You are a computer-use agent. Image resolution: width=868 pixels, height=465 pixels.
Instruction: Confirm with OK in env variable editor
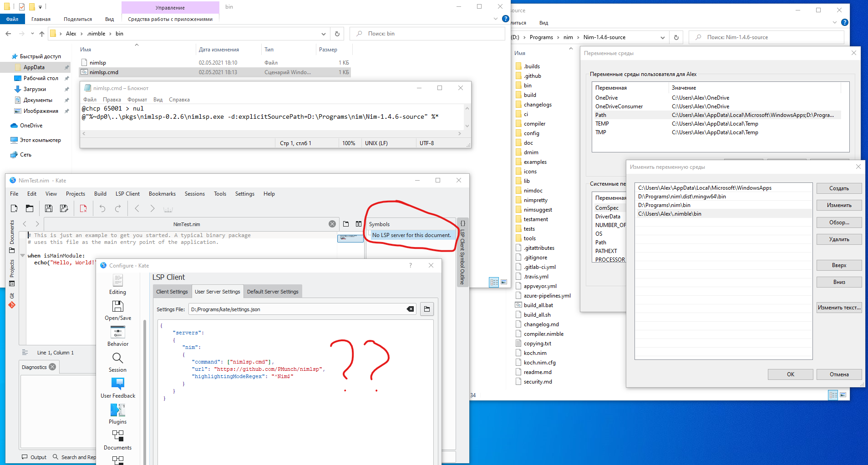[790, 374]
